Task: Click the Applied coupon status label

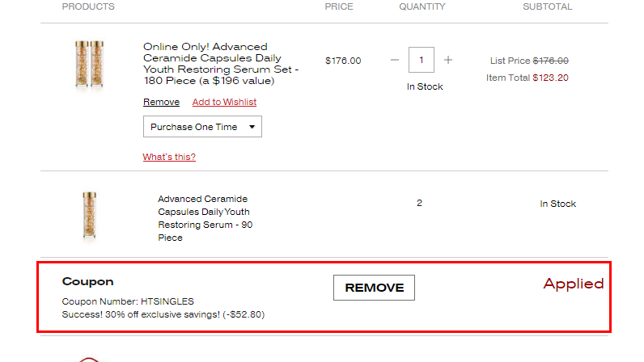Action: pyautogui.click(x=573, y=284)
